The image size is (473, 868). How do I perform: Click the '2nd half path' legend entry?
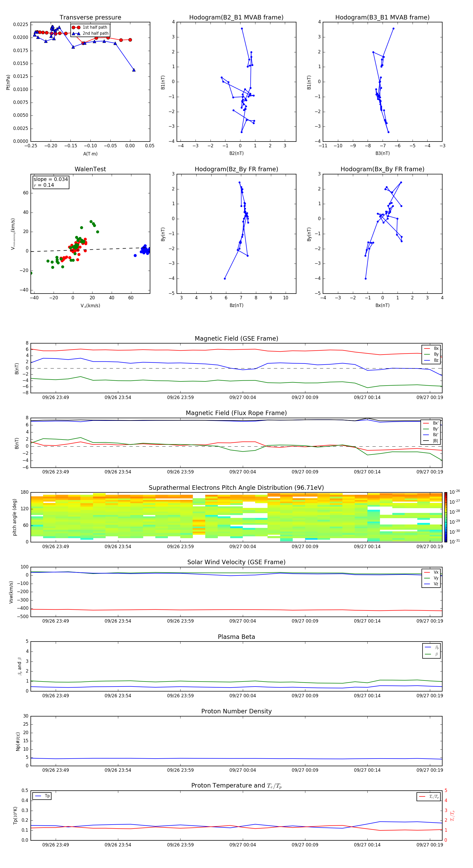coord(91,33)
